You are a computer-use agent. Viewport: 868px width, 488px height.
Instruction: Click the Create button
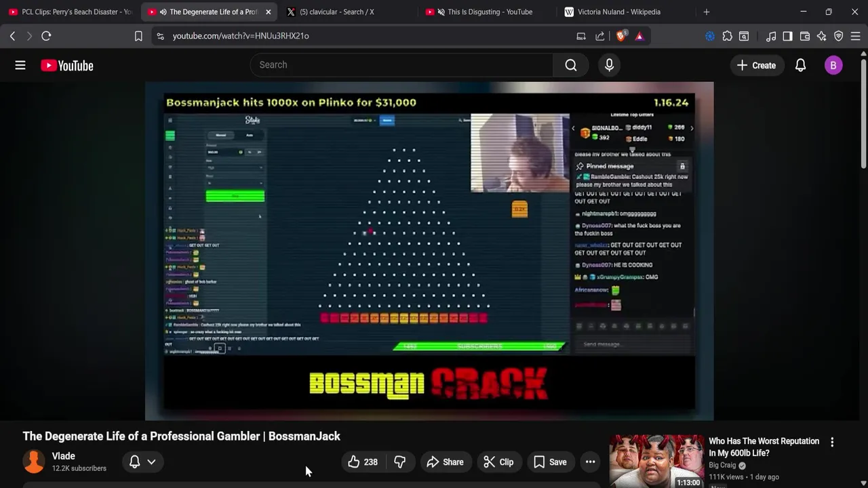[756, 65]
